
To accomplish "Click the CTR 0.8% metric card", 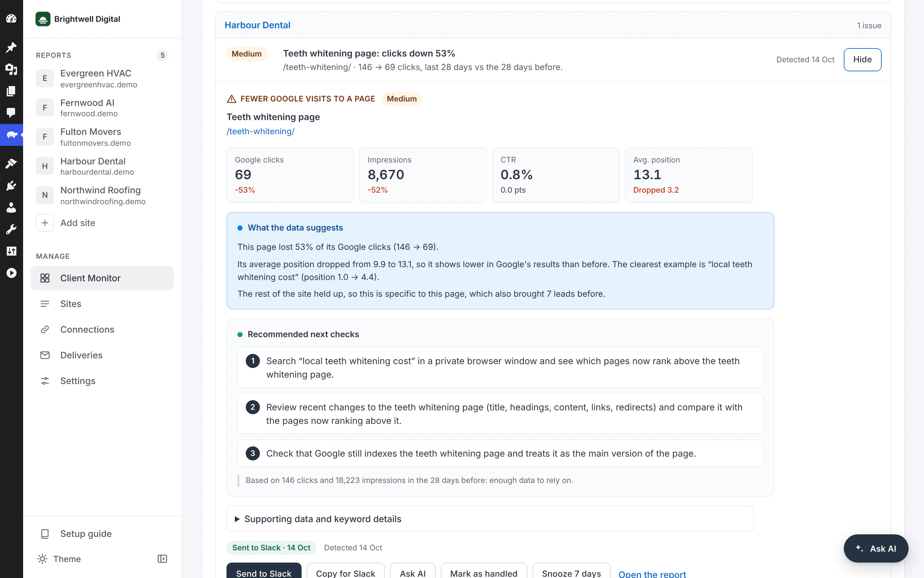I will click(x=556, y=175).
